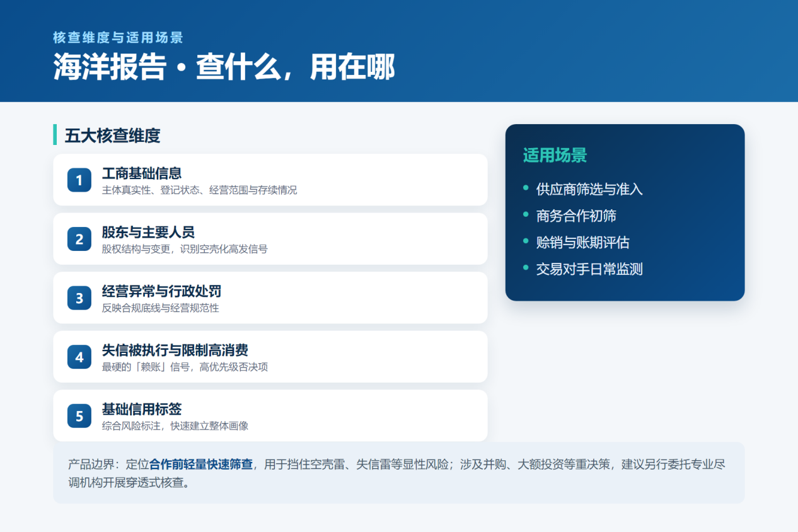Select the description "反映合规底线与经营规范性"

[161, 308]
